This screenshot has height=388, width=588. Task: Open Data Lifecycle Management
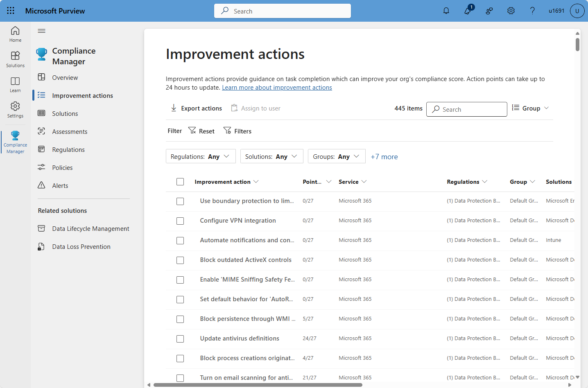(90, 228)
